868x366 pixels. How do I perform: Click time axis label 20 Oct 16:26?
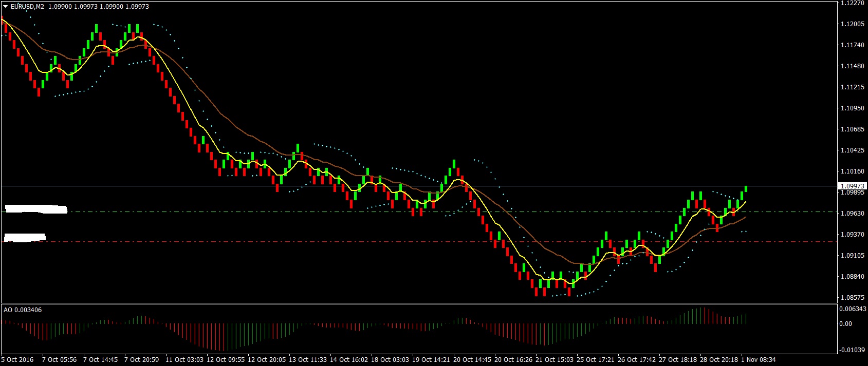click(x=513, y=360)
